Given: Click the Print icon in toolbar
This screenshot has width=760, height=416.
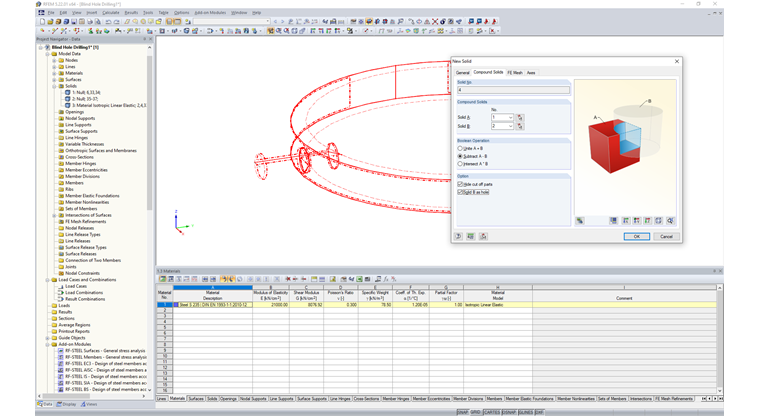Looking at the screenshot, I should [90, 22].
